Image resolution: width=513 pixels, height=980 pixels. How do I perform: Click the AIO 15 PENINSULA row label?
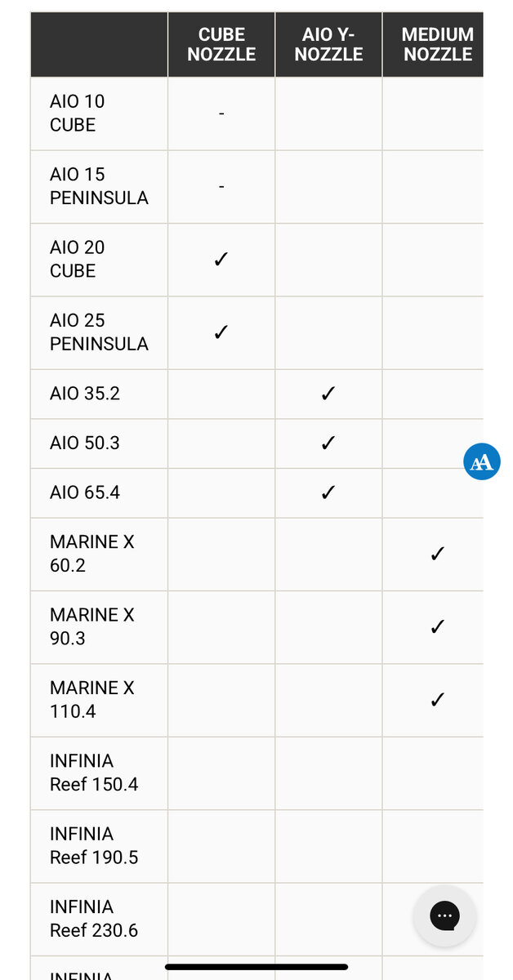pyautogui.click(x=99, y=186)
